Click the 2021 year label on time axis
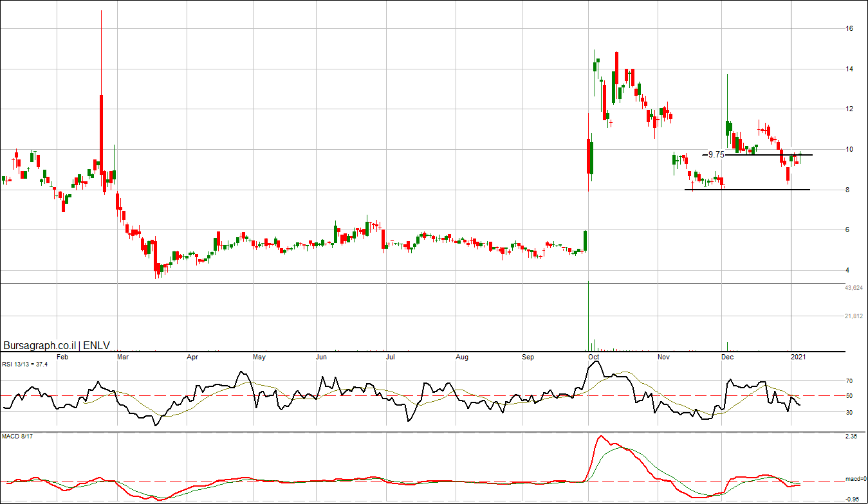 (798, 355)
